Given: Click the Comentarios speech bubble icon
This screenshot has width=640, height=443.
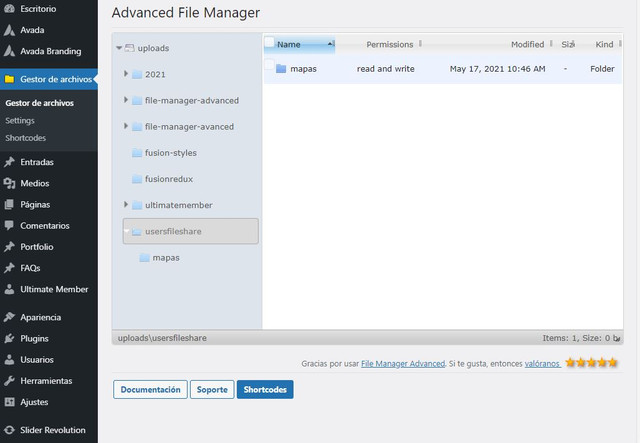Looking at the screenshot, I should click(x=9, y=225).
